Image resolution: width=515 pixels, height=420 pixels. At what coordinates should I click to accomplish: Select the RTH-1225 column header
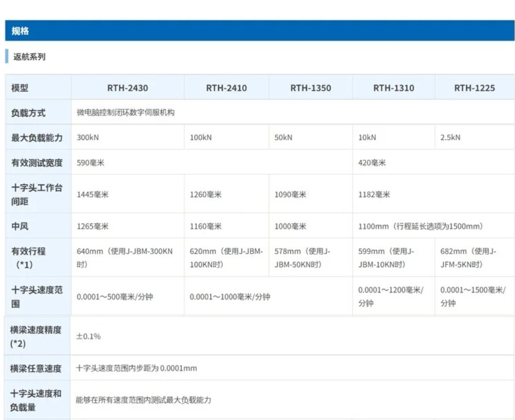tap(474, 88)
